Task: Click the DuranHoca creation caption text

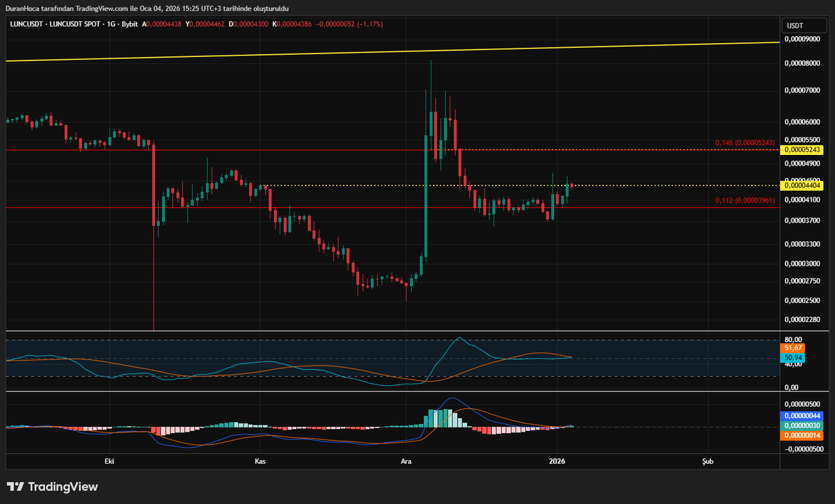Action: [148, 8]
